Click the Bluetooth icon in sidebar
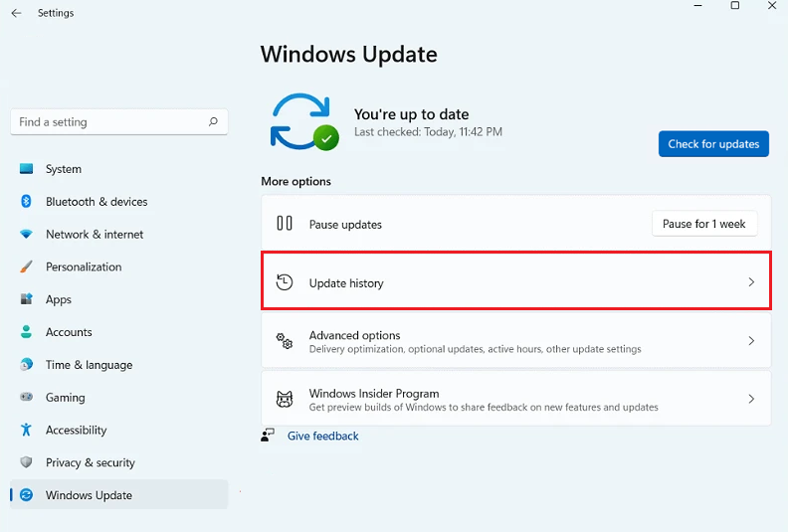This screenshot has width=788, height=532. 26,202
